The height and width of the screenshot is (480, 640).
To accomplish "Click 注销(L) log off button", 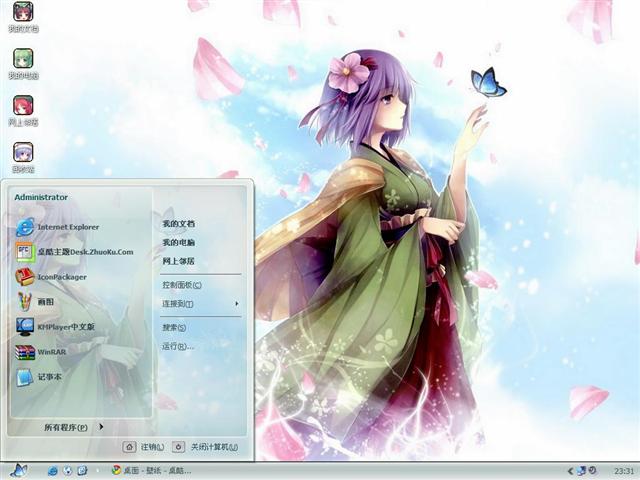I will click(x=144, y=447).
